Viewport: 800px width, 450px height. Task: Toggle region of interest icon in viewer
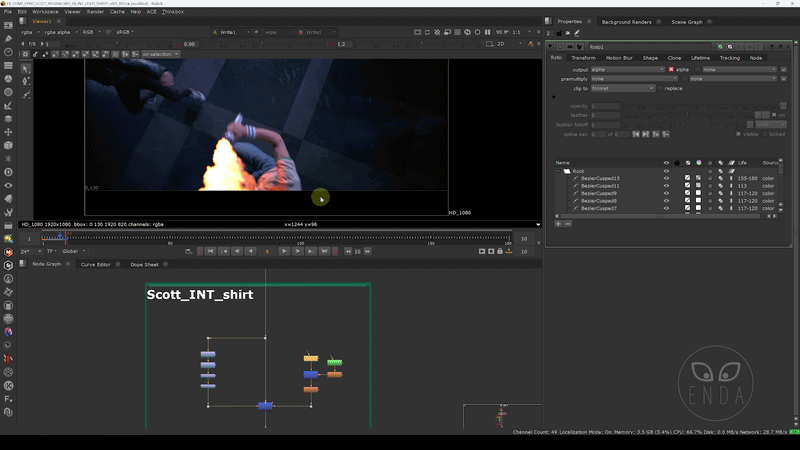(489, 44)
